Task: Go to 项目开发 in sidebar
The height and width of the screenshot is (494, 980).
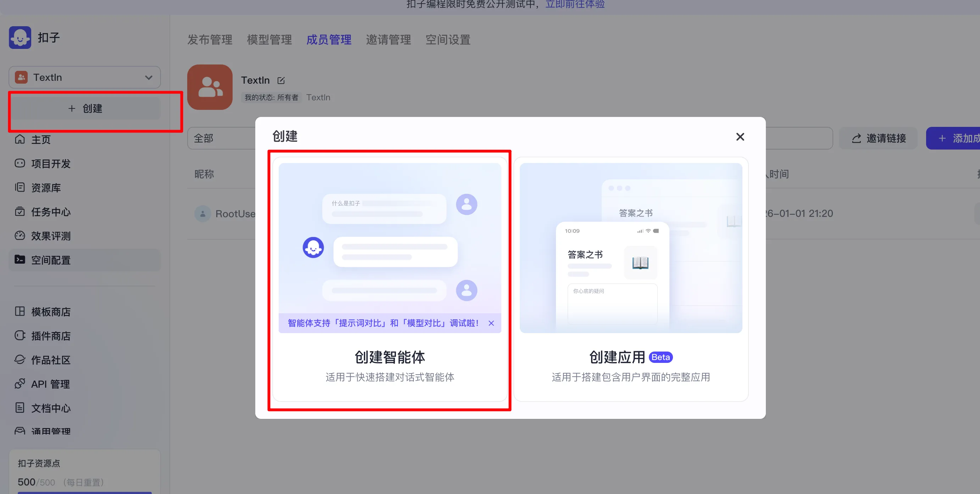Action: point(84,163)
